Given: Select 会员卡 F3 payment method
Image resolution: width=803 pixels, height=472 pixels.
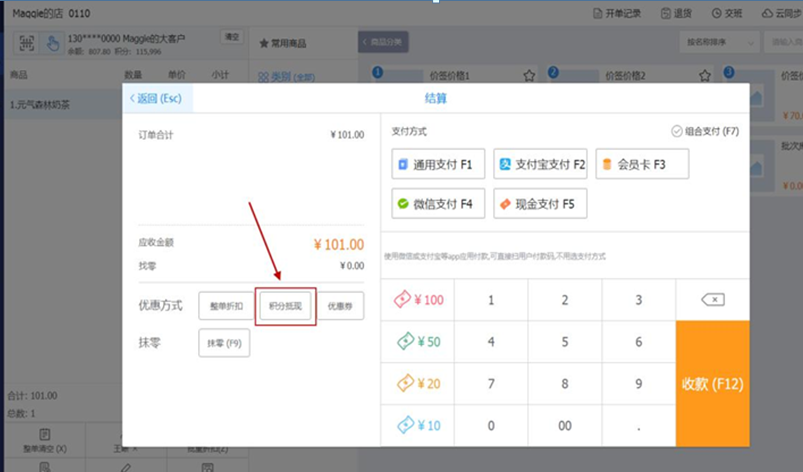Looking at the screenshot, I should (642, 164).
